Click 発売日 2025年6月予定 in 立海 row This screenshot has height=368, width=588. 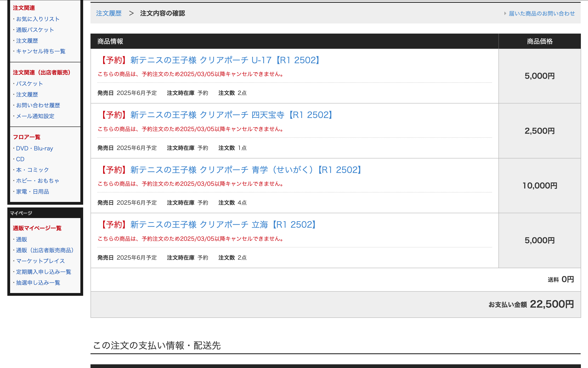pyautogui.click(x=127, y=258)
